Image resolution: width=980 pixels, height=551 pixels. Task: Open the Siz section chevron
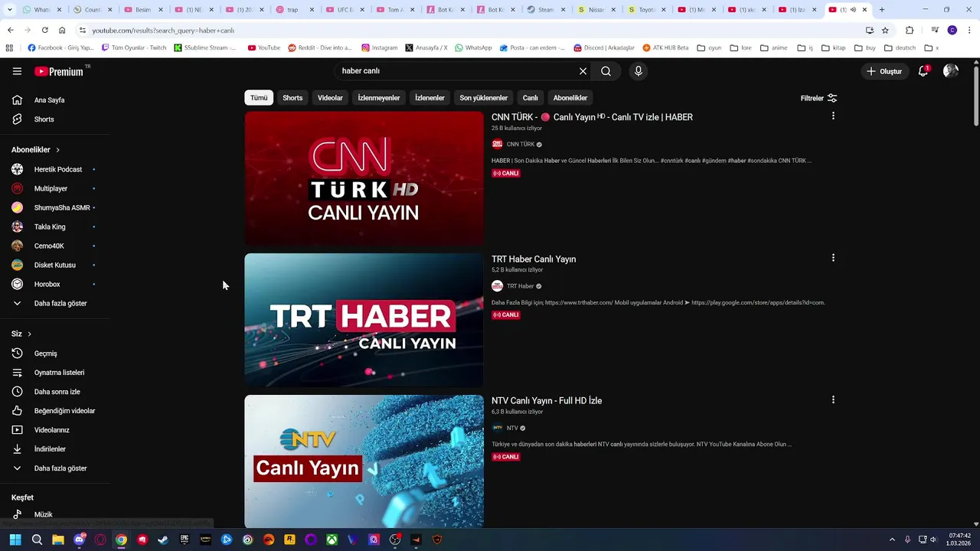tap(29, 334)
